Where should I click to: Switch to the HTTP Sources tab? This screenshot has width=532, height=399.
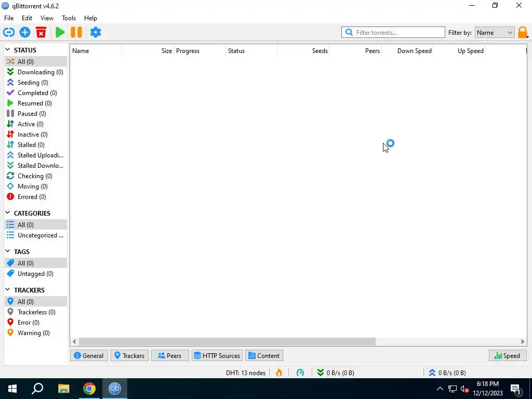coord(217,355)
